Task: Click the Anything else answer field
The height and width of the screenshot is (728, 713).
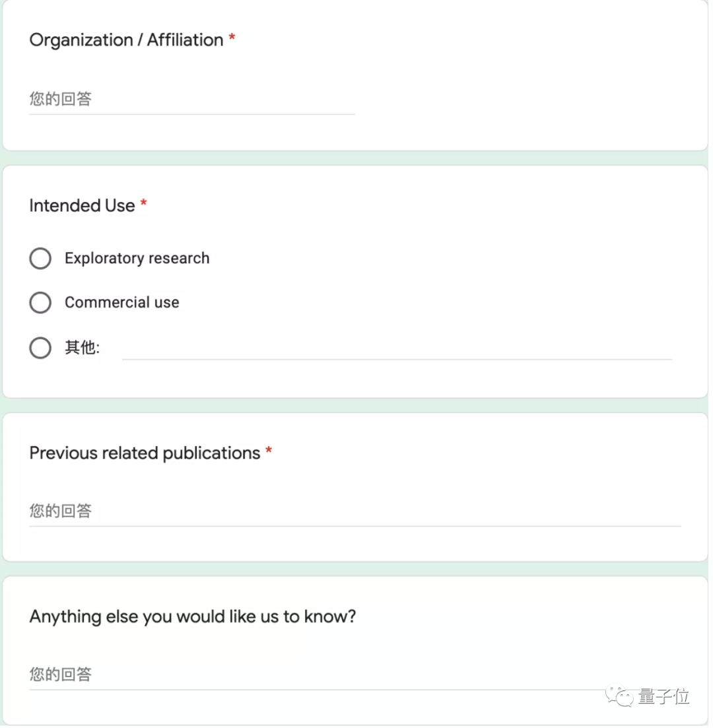Action: [304, 675]
